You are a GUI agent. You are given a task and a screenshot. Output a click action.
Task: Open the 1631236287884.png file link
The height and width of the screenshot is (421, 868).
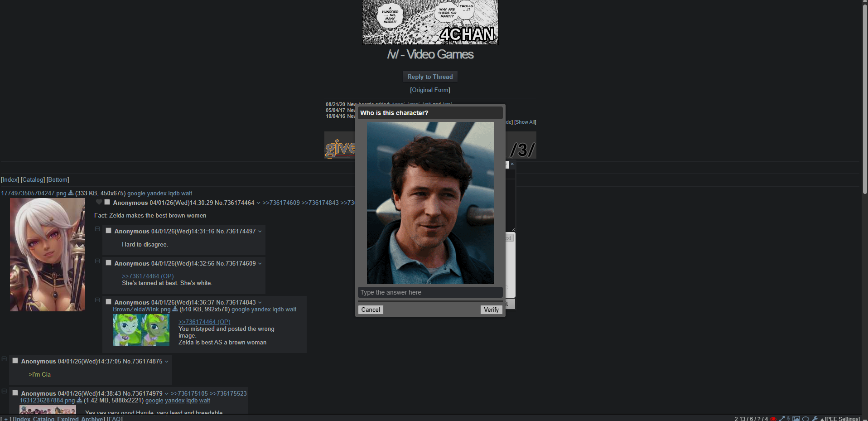pos(47,401)
